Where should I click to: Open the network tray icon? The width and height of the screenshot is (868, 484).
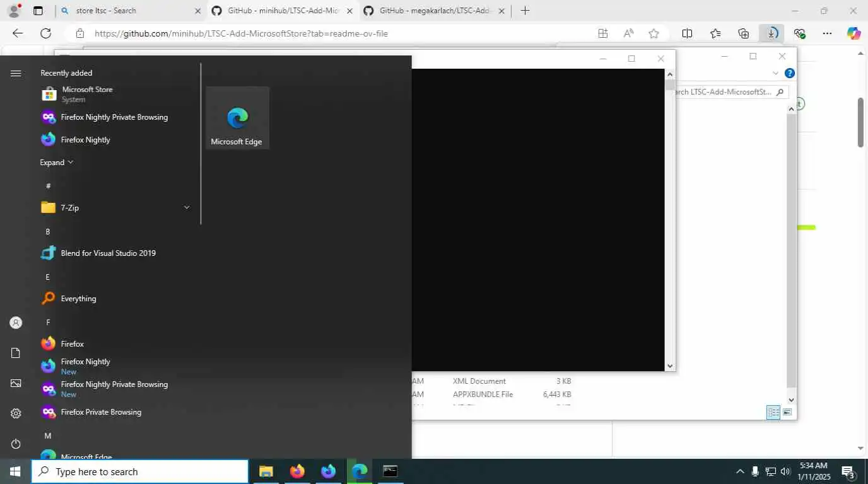point(770,471)
